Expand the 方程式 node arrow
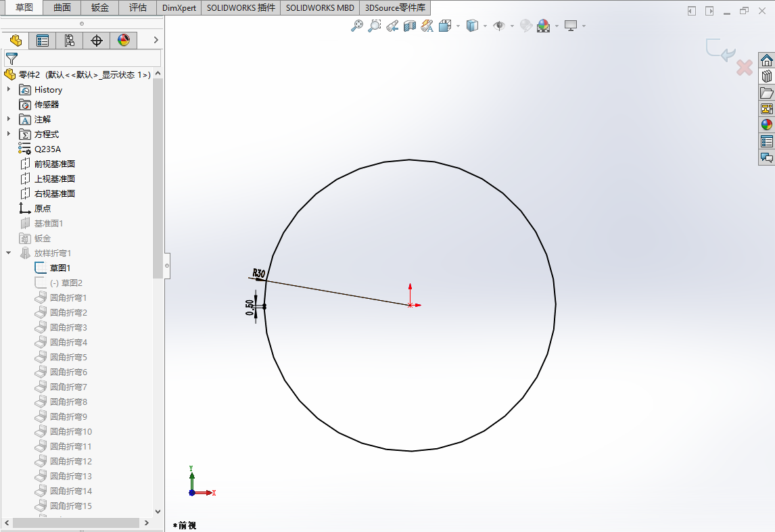Image resolution: width=775 pixels, height=532 pixels. click(x=8, y=134)
